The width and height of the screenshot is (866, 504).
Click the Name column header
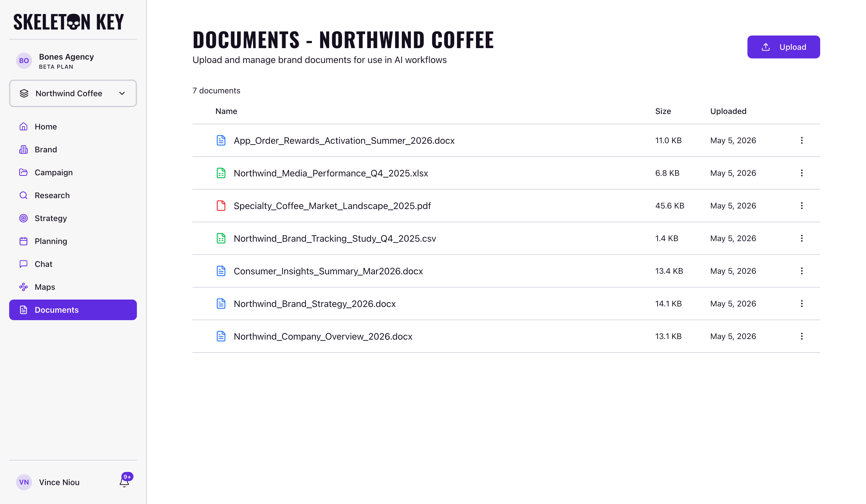click(x=226, y=111)
